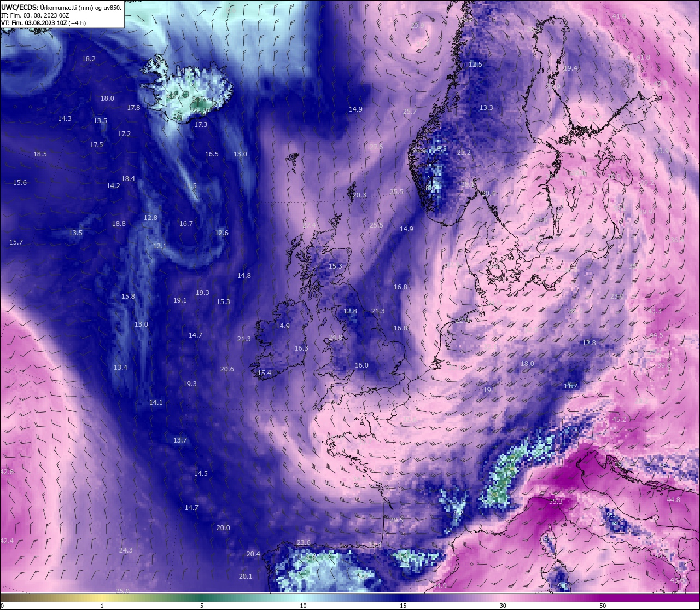
Task: Click the 15.8 value label
Action: point(128,296)
